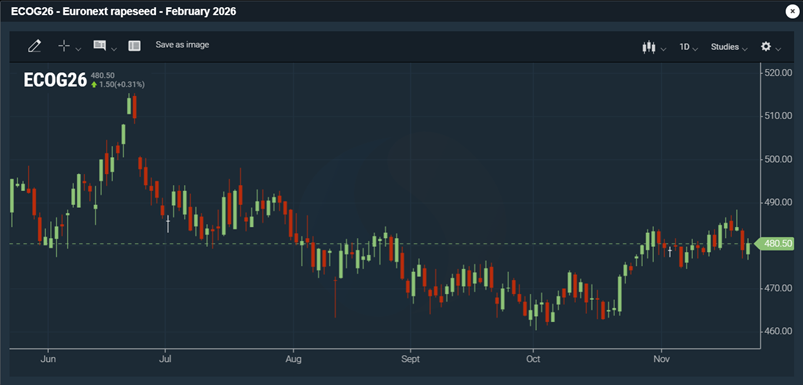The width and height of the screenshot is (803, 385).
Task: Toggle the data table view icon
Action: click(134, 46)
